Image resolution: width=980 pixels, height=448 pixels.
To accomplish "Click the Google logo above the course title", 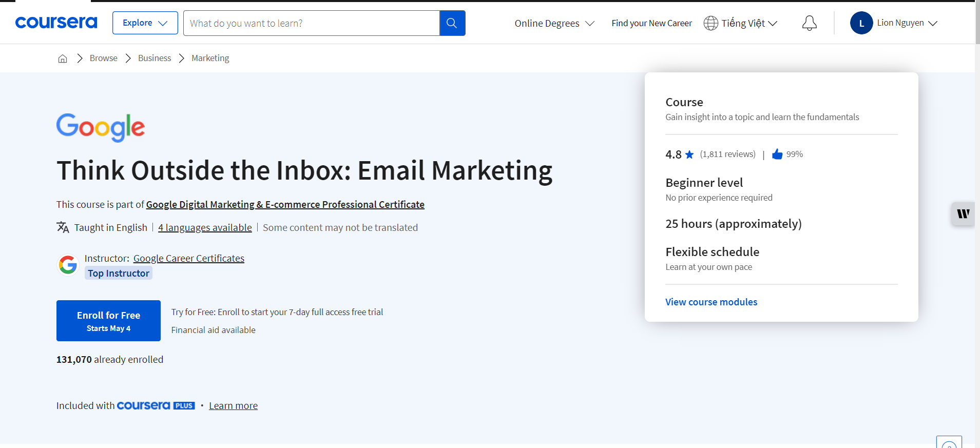I will point(101,127).
